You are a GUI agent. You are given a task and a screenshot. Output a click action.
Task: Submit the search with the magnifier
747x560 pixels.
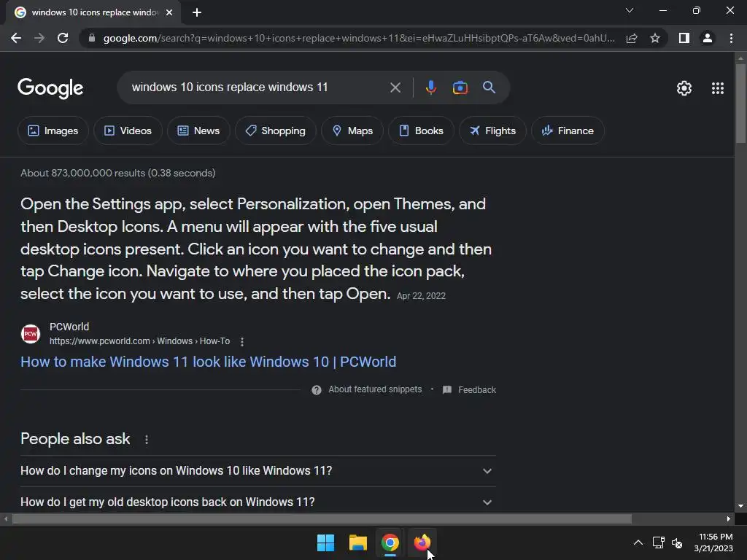coord(489,87)
